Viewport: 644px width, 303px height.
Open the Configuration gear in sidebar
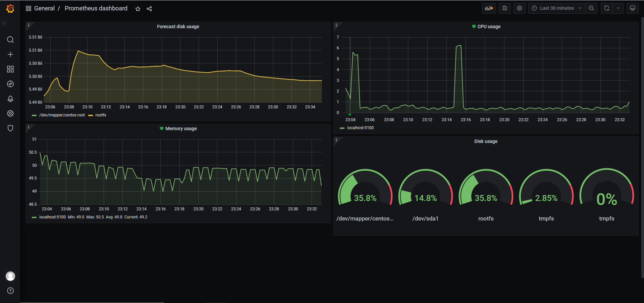pos(10,113)
